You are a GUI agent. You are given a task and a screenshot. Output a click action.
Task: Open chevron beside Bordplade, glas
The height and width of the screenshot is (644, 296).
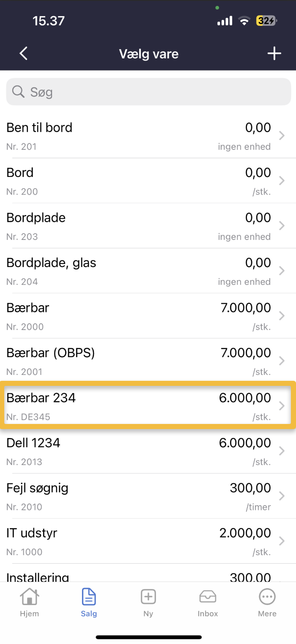coord(282,271)
